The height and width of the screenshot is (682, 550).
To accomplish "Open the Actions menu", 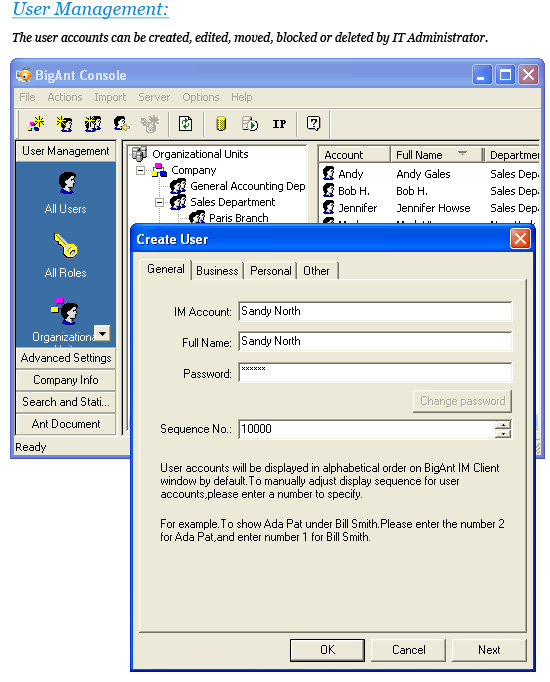I will pyautogui.click(x=65, y=97).
